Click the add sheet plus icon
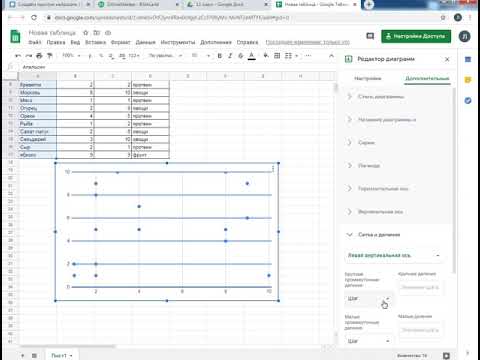This screenshot has width=480, height=360. pyautogui.click(x=22, y=356)
